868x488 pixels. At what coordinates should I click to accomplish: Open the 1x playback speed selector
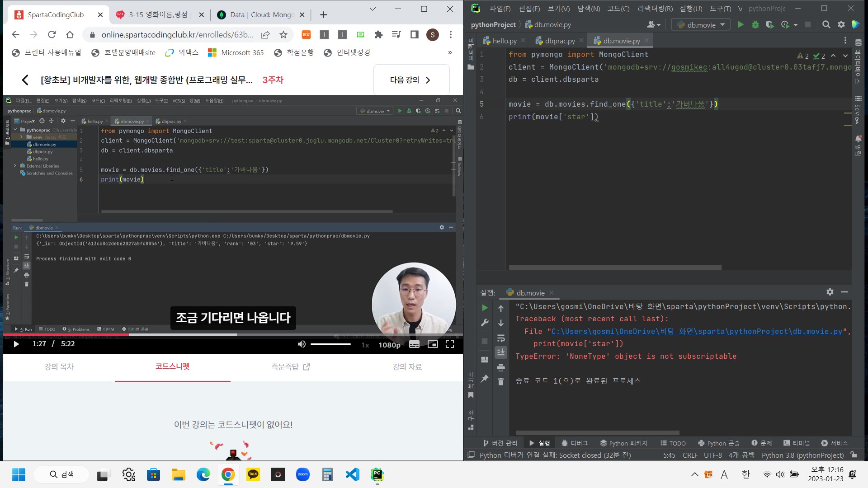click(365, 345)
